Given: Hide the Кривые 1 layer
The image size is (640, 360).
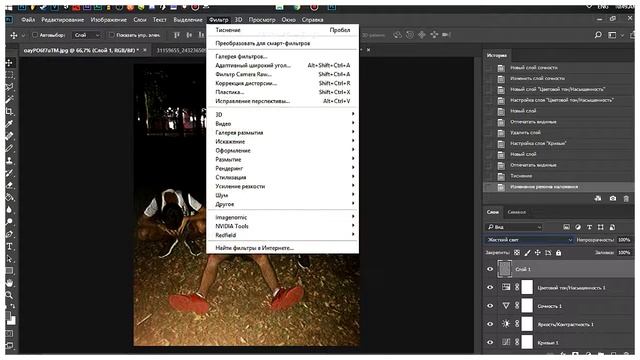Looking at the screenshot, I should [x=490, y=342].
